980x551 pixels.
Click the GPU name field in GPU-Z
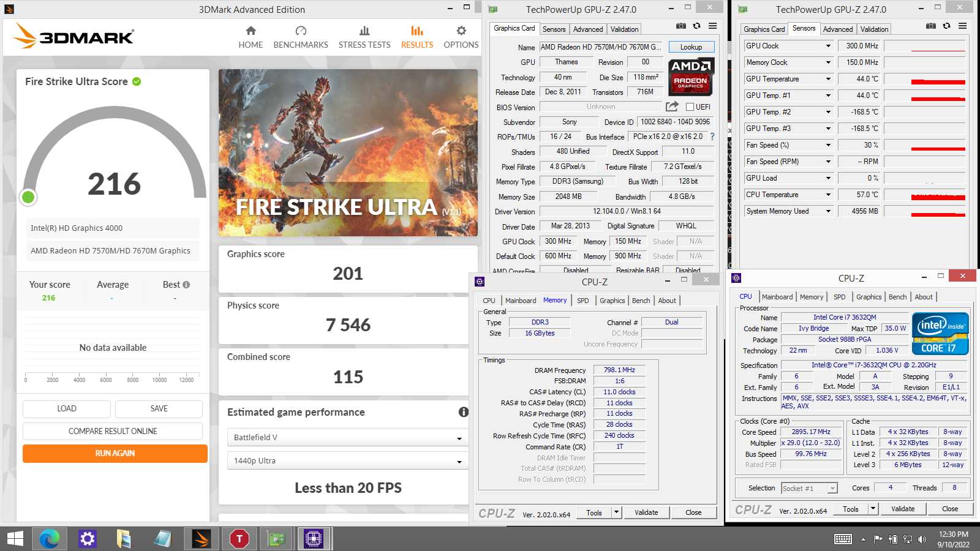[601, 47]
